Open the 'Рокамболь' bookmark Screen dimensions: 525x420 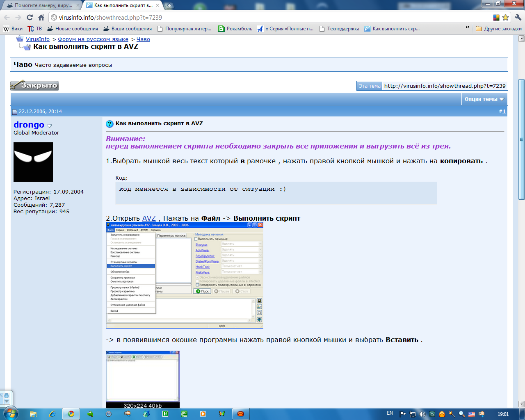(x=235, y=29)
